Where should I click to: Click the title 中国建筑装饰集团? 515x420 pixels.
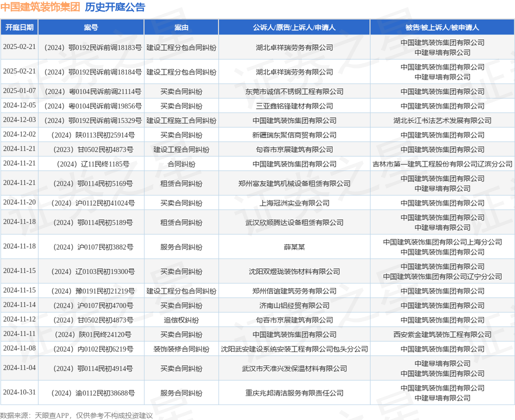(x=40, y=7)
